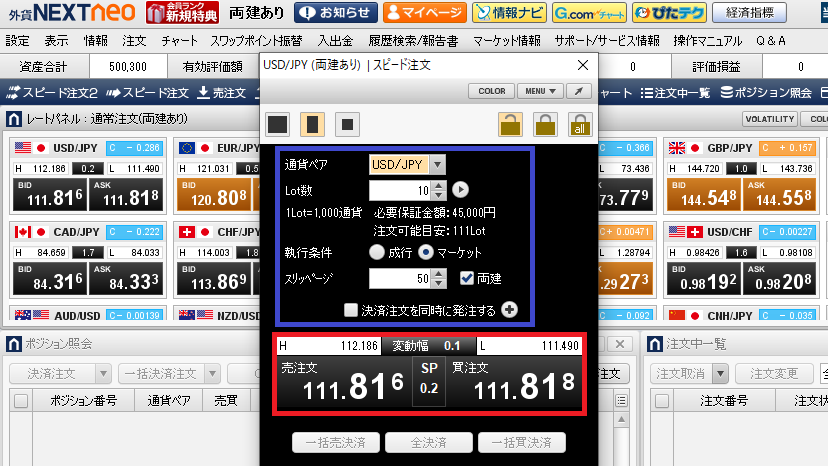Click the closed padlock icon
Viewport: 828px width, 466px height.
coord(545,125)
